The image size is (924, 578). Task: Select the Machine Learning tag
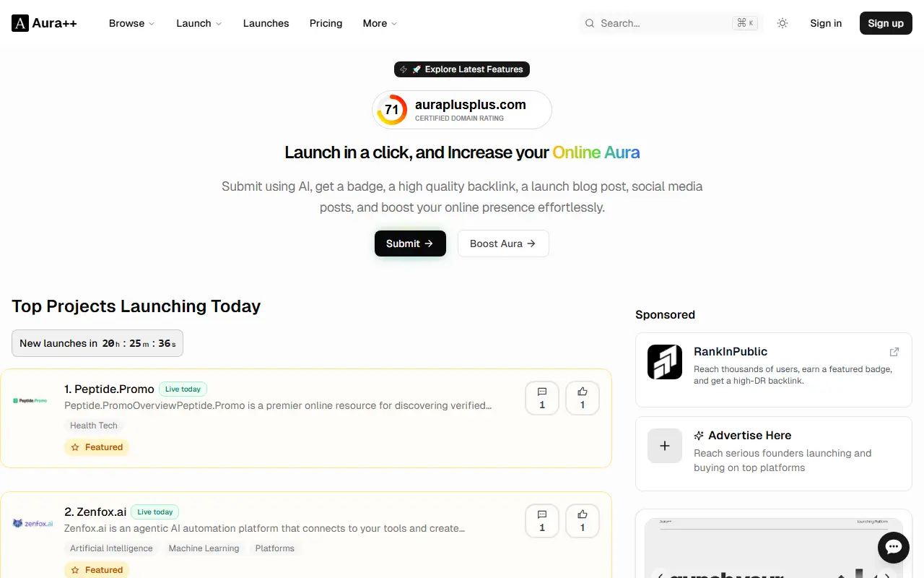(x=204, y=548)
